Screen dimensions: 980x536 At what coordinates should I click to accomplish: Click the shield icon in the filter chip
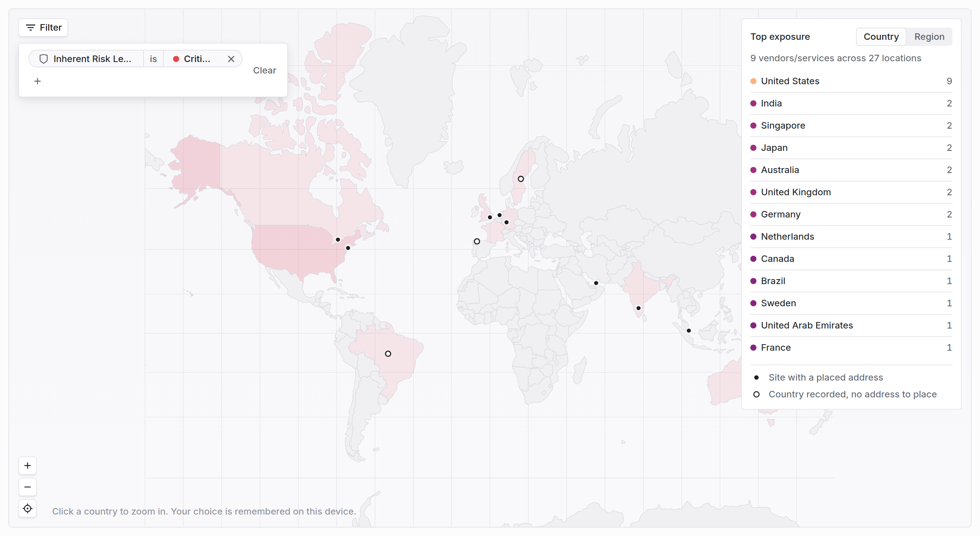[44, 59]
